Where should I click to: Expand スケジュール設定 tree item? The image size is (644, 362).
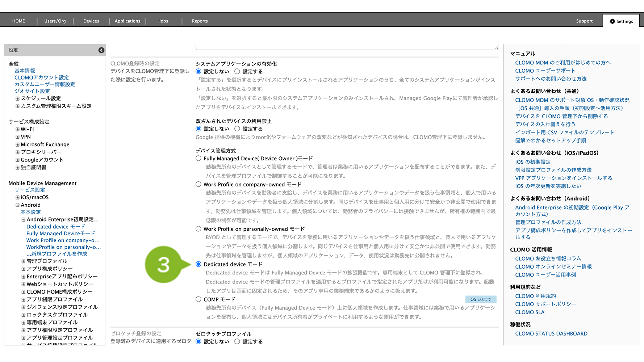(17, 98)
